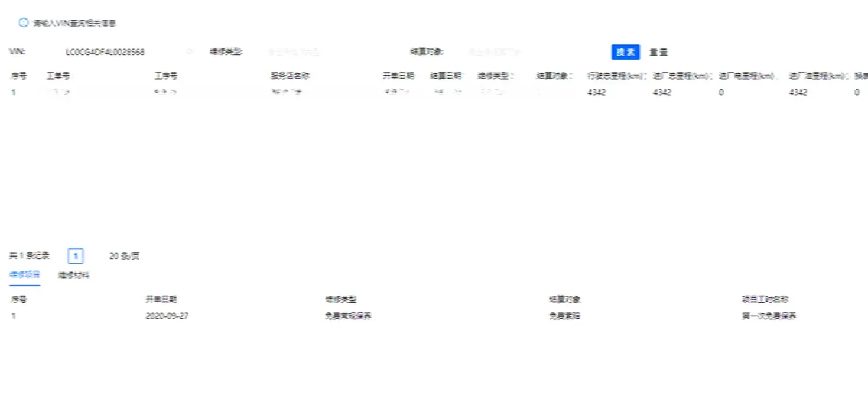The image size is (868, 408).
Task: Click the blue info icon beside the VIN tip
Action: click(x=23, y=22)
